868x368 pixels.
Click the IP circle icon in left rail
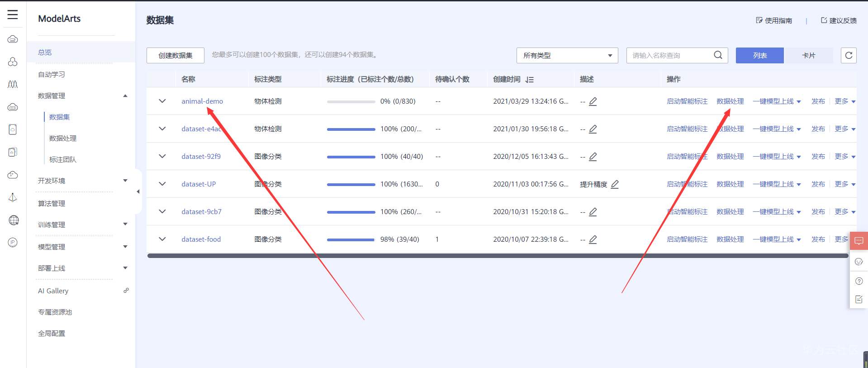tap(13, 243)
